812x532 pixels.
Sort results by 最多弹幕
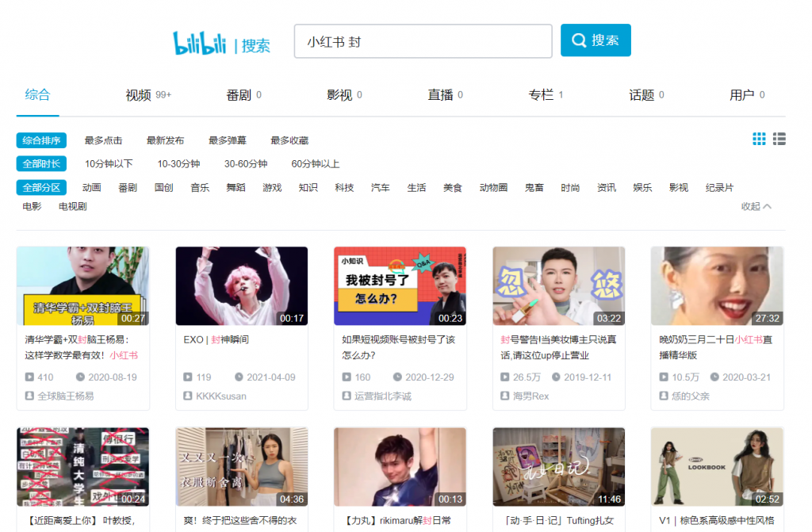[228, 140]
